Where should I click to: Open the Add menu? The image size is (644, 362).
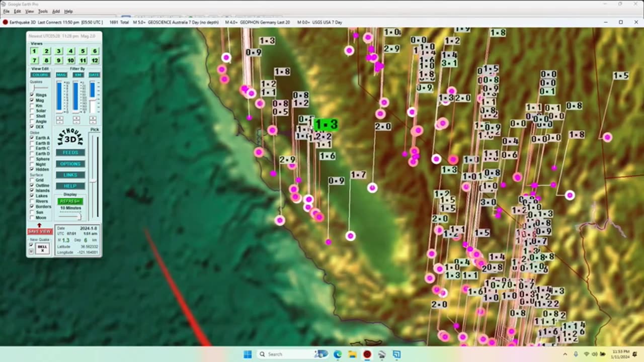(x=56, y=11)
